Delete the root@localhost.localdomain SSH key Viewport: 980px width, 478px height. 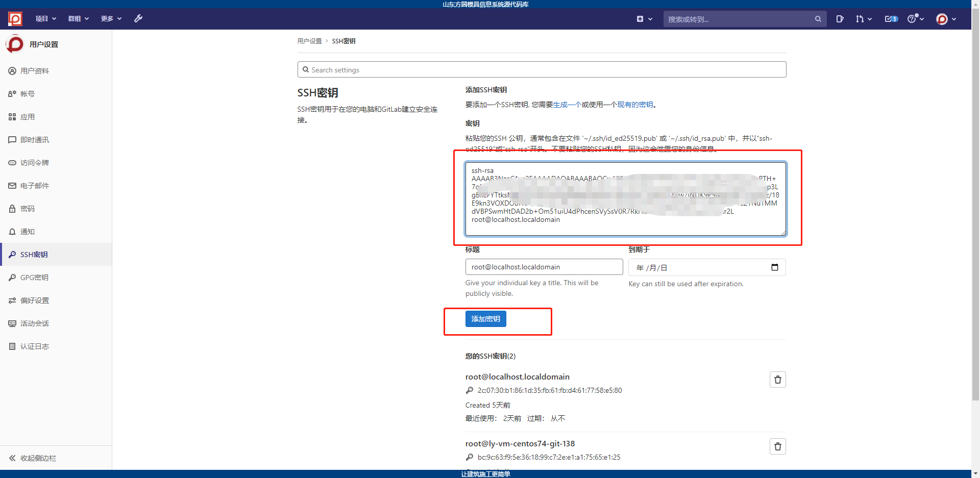coord(778,380)
